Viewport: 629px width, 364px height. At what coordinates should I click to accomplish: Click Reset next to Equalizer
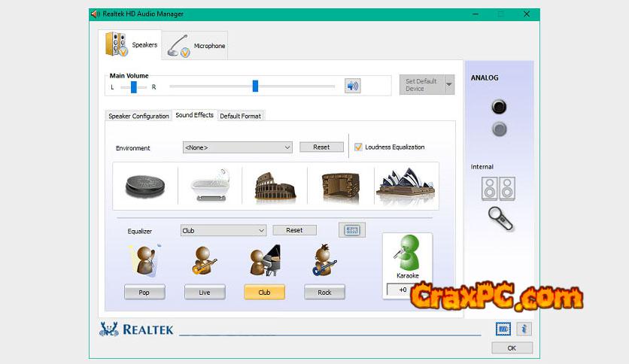(x=294, y=230)
